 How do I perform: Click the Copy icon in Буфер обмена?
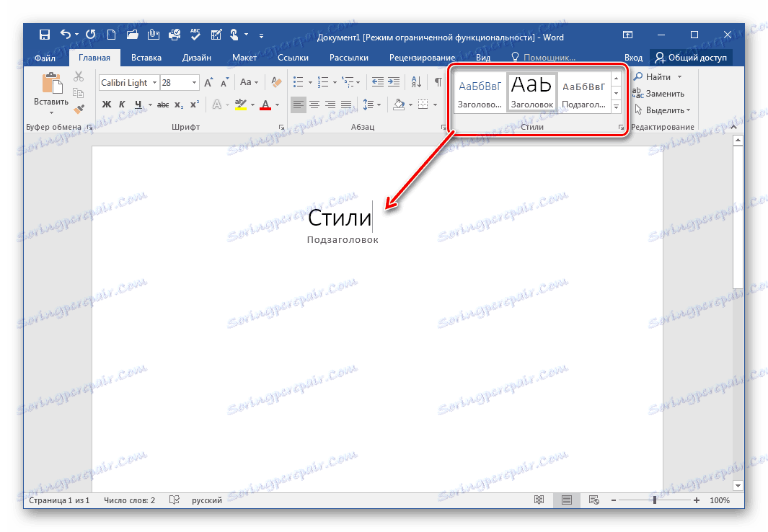(77, 92)
